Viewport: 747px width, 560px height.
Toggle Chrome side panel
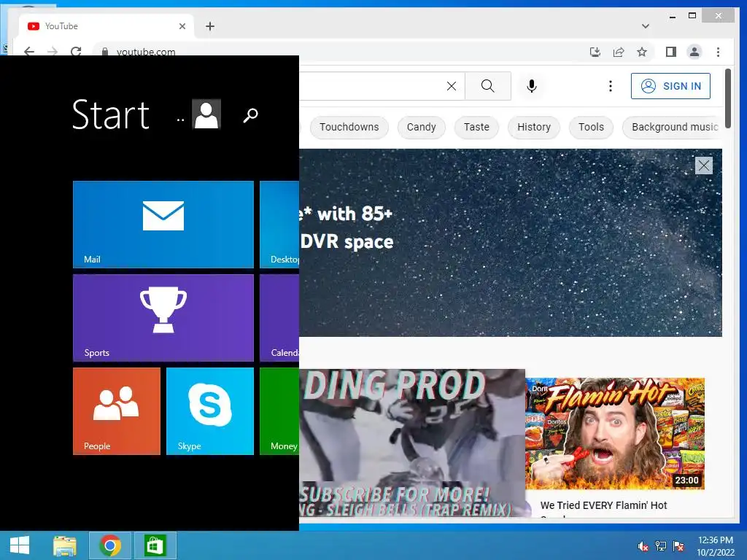point(671,52)
